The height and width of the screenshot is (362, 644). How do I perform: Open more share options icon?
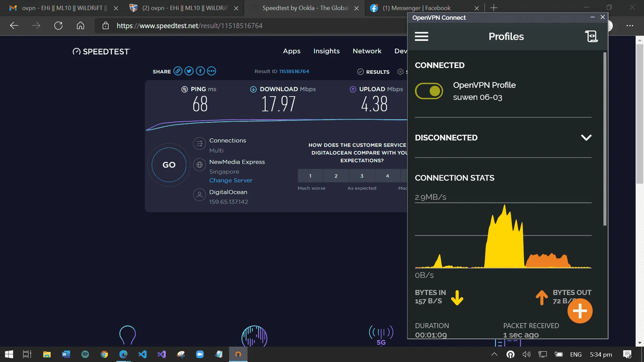pyautogui.click(x=211, y=71)
